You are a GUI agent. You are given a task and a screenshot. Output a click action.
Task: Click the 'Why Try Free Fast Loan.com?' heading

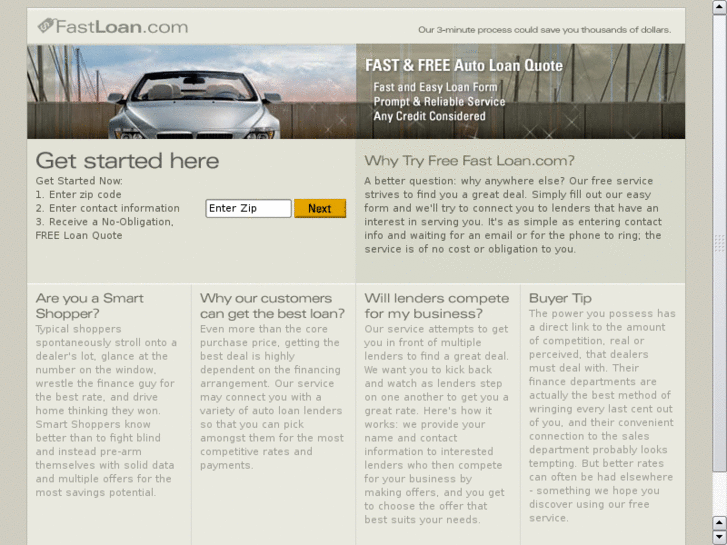469,161
